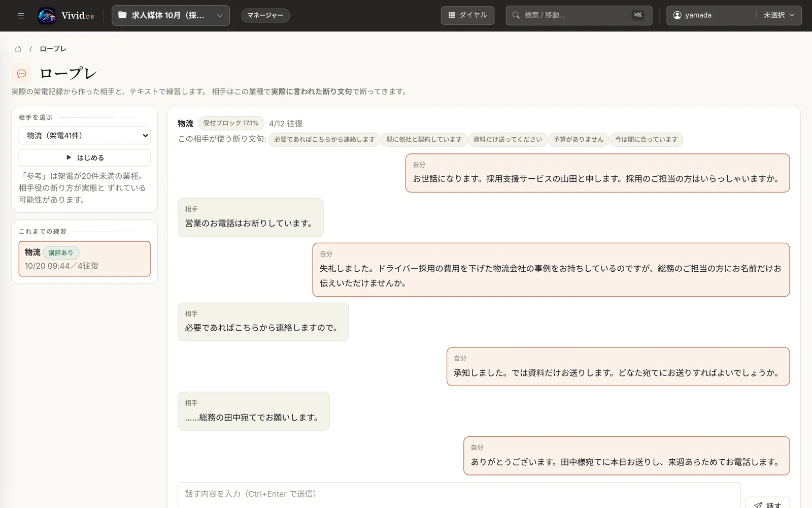Viewport: 812px width, 508px height.
Task: Click the 受付ブロック 17.1% tag
Action: [231, 123]
